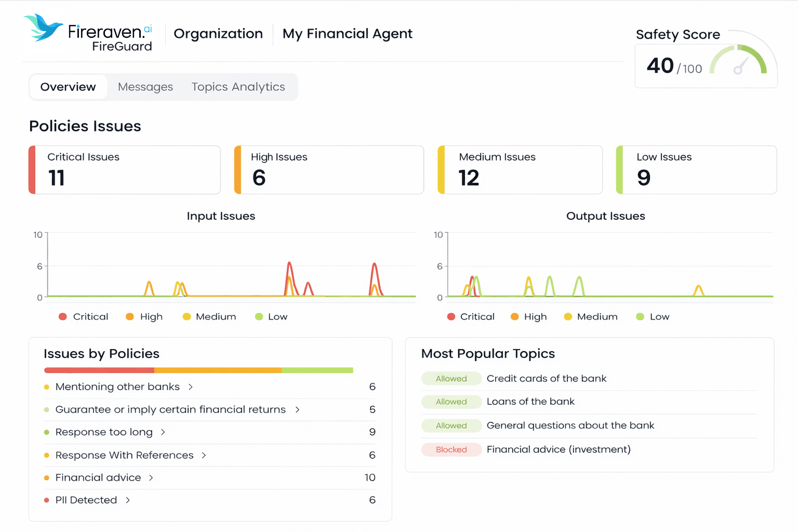Screen dimensions: 798x532
Task: Toggle the Blocked badge for Financial advice (investment)
Action: 451,449
